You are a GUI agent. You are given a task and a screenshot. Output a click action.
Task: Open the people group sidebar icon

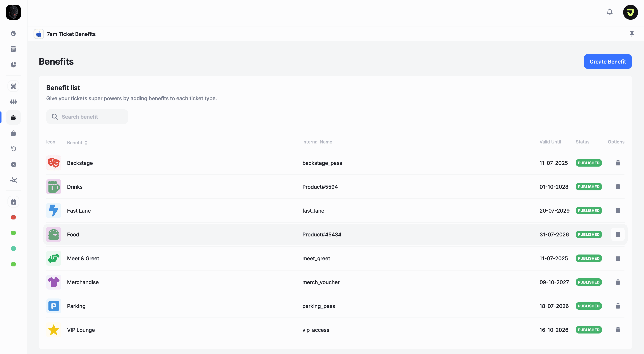13,102
